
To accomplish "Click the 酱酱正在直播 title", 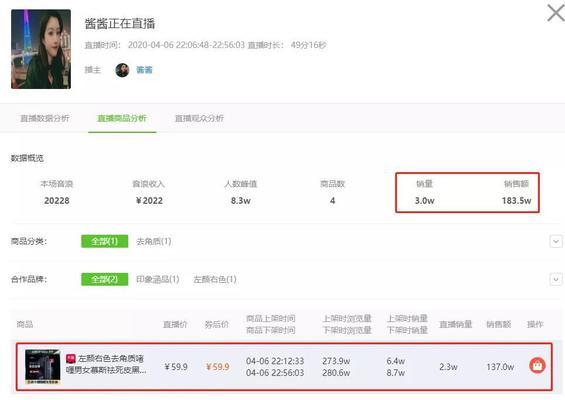I will pyautogui.click(x=120, y=24).
